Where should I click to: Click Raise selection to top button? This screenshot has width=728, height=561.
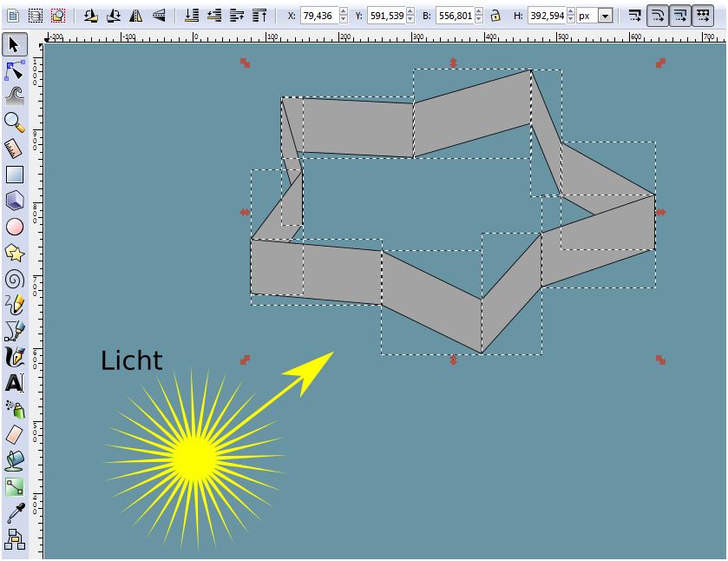point(259,16)
